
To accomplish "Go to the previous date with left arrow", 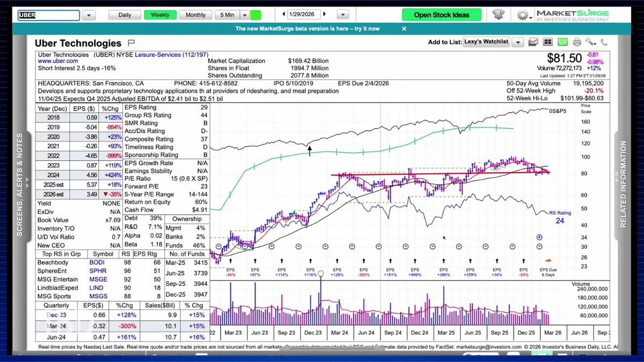I will click(284, 14).
